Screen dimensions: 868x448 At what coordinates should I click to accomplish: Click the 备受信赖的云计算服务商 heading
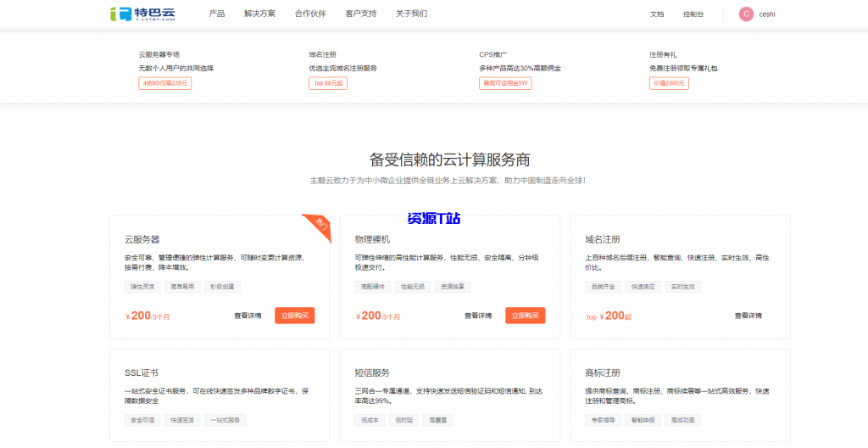[449, 160]
